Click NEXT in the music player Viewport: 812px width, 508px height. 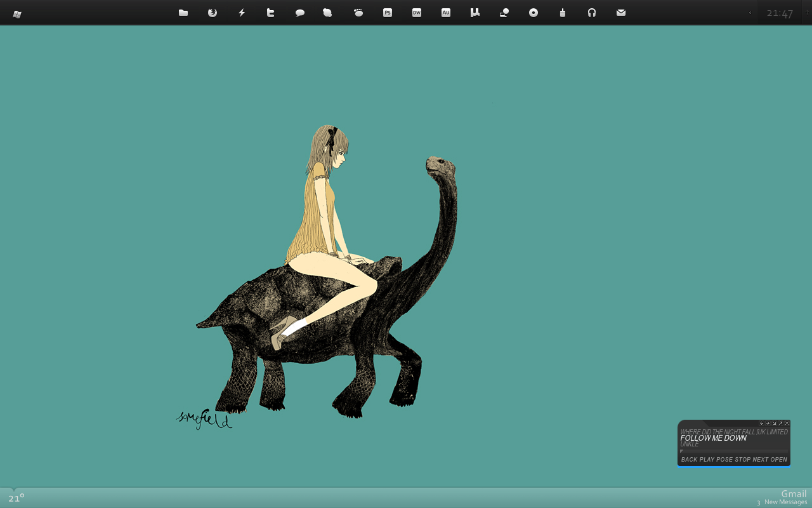pyautogui.click(x=761, y=460)
